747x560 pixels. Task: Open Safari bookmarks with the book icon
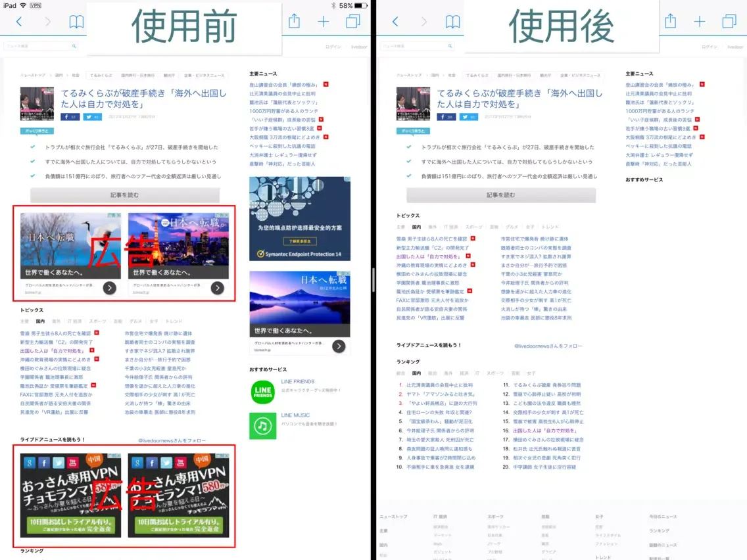click(x=76, y=21)
